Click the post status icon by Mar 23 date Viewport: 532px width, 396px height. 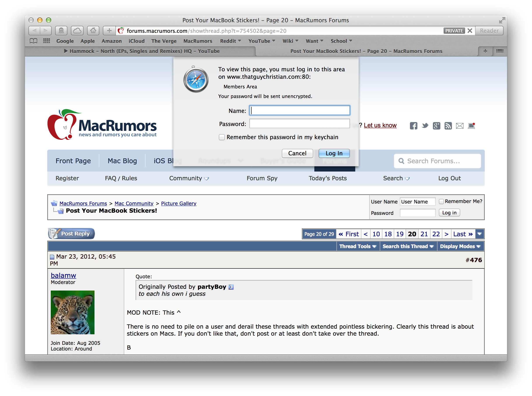[x=52, y=257]
